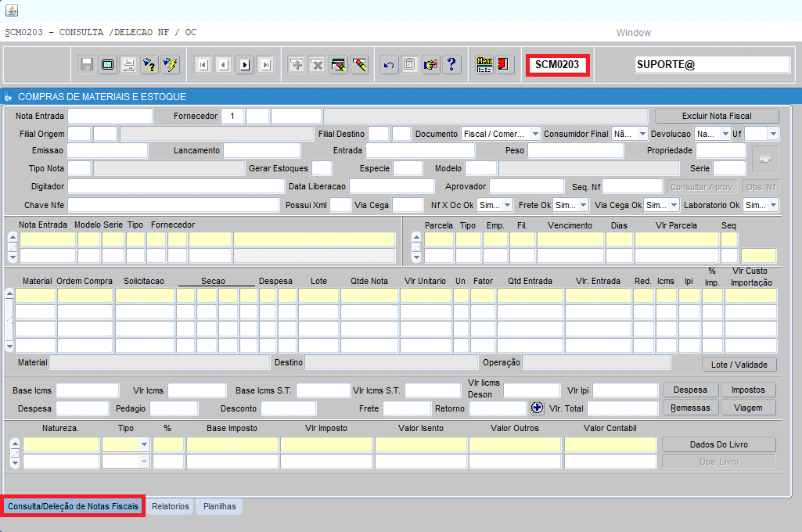Open the Documento dropdown
This screenshot has width=802, height=532.
(x=535, y=134)
